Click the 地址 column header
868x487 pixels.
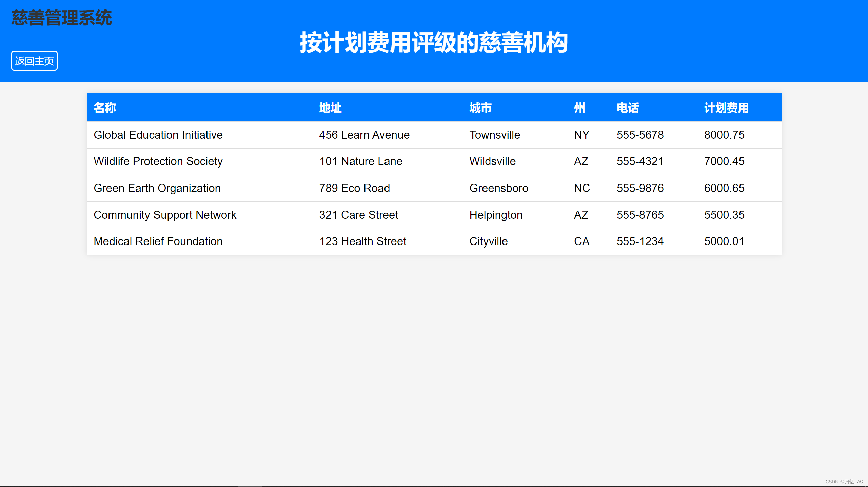pos(330,108)
